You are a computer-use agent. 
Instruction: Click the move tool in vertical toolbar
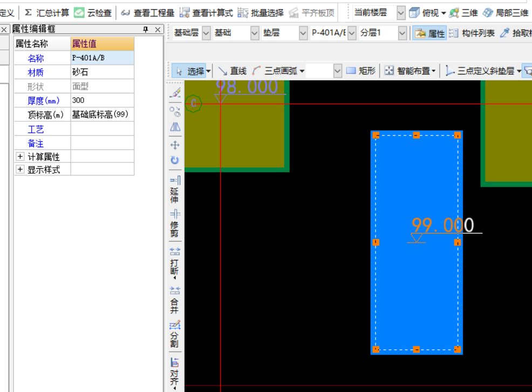[x=175, y=145]
